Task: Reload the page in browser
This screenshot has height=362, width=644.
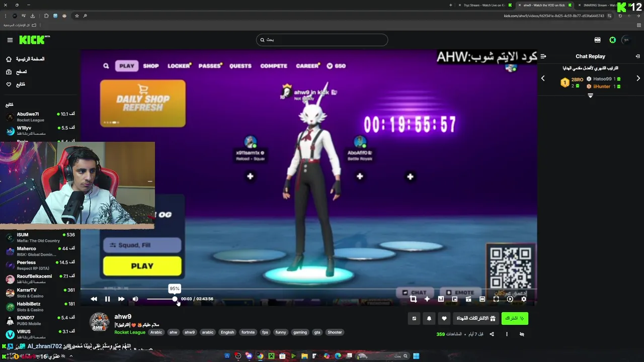Action: pyautogui.click(x=620, y=16)
